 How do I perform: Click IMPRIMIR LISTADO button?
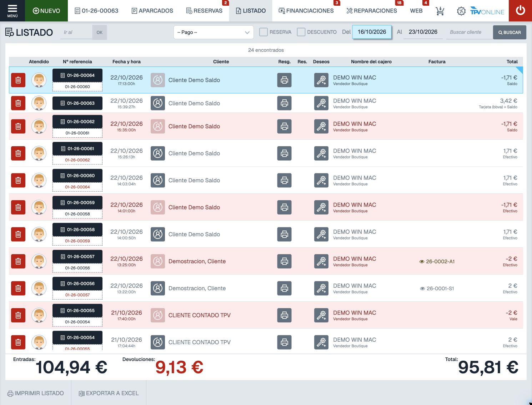[x=36, y=393]
